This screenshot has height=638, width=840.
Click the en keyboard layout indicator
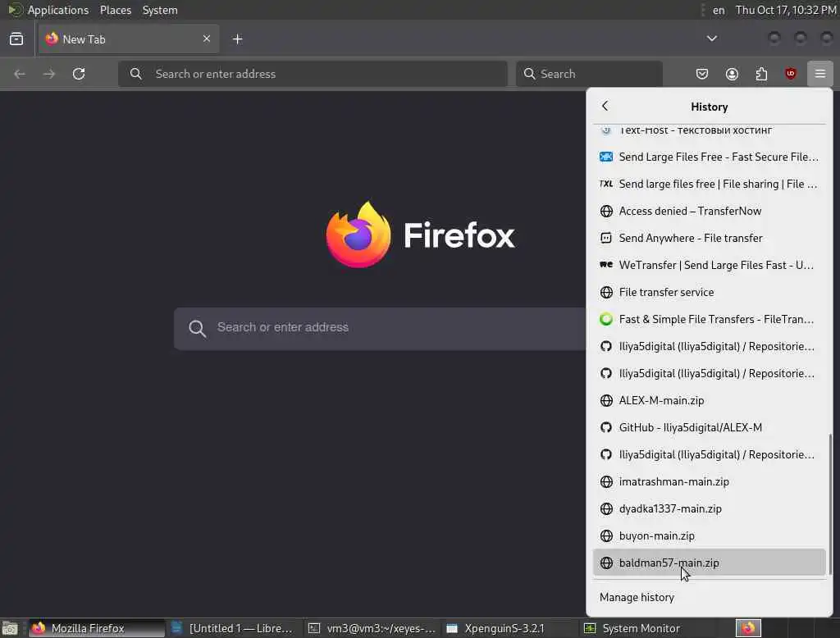coord(719,10)
